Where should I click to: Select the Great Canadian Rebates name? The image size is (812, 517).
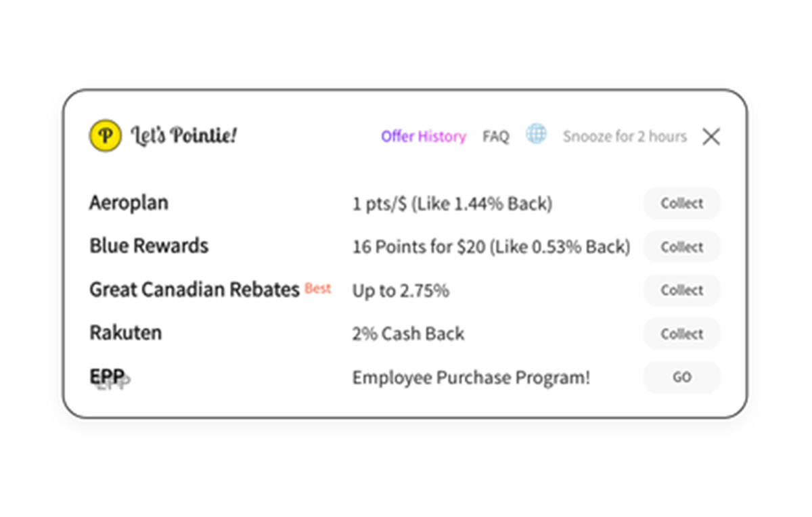[194, 290]
